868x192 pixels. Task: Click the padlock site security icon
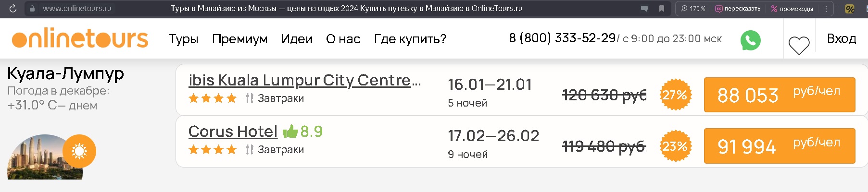32,9
